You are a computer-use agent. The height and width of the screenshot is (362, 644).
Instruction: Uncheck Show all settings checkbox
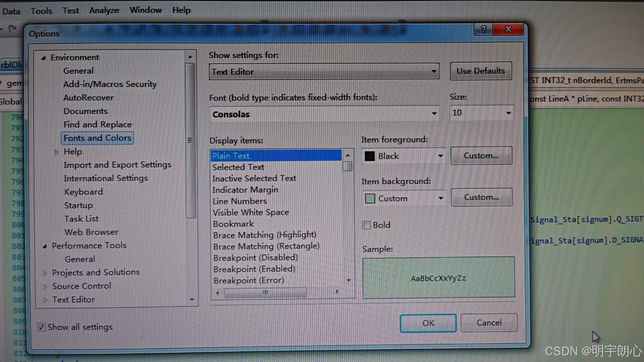click(41, 327)
